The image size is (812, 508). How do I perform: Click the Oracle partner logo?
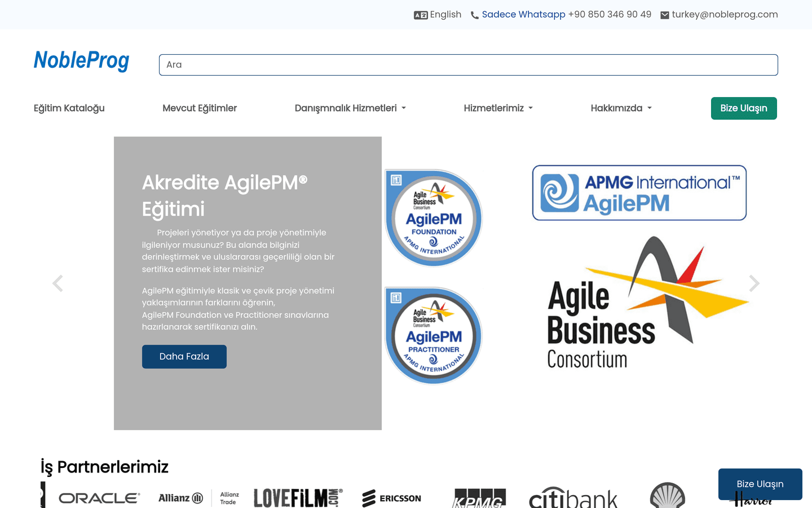[99, 498]
